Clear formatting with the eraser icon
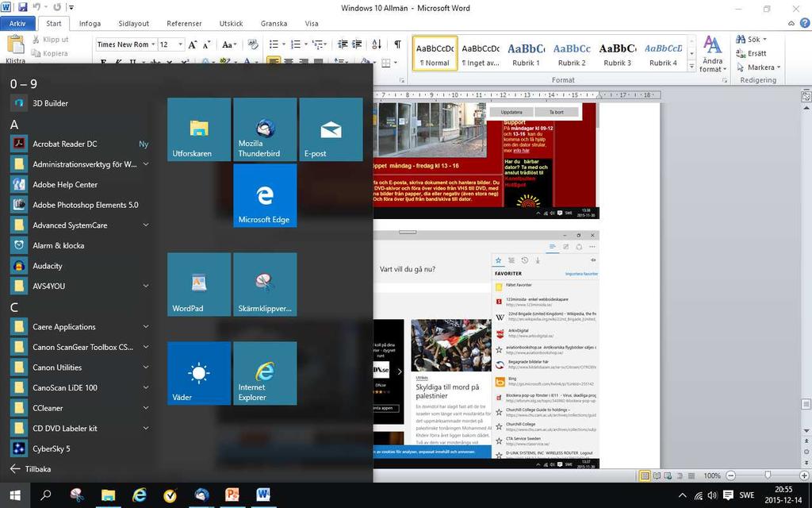The height and width of the screenshot is (508, 812). tap(253, 44)
